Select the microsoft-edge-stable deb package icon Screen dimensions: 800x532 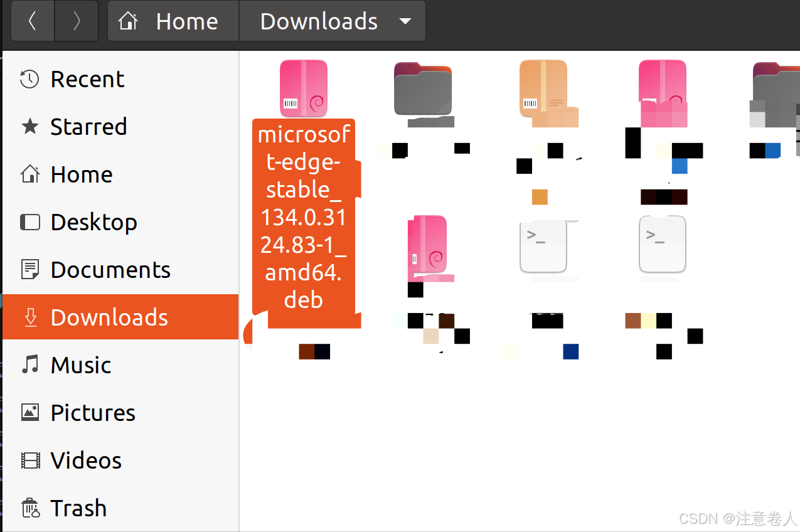pyautogui.click(x=304, y=88)
